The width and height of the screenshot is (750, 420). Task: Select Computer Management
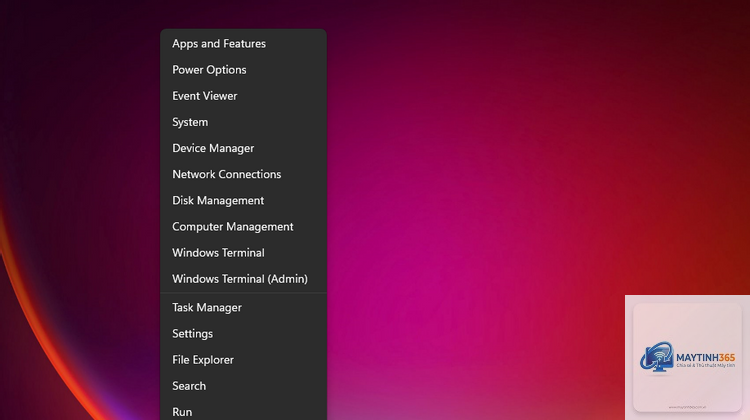(243, 227)
